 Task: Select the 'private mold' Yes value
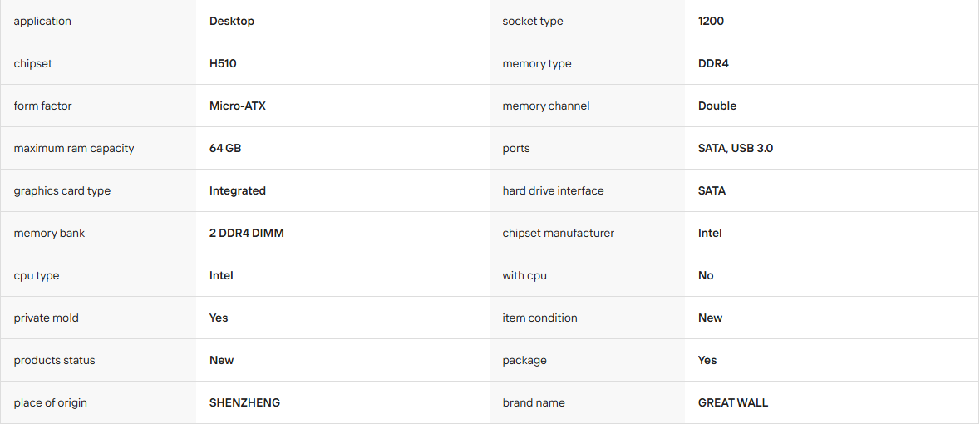pos(219,318)
